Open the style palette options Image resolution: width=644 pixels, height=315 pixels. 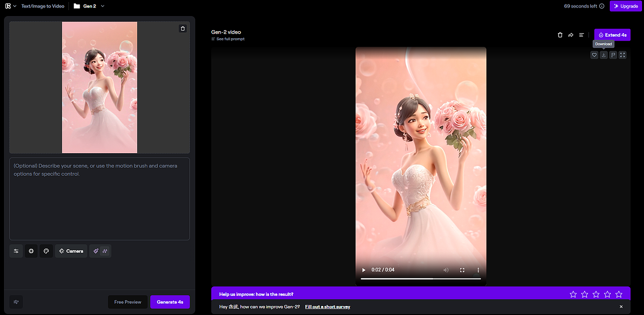coord(46,251)
